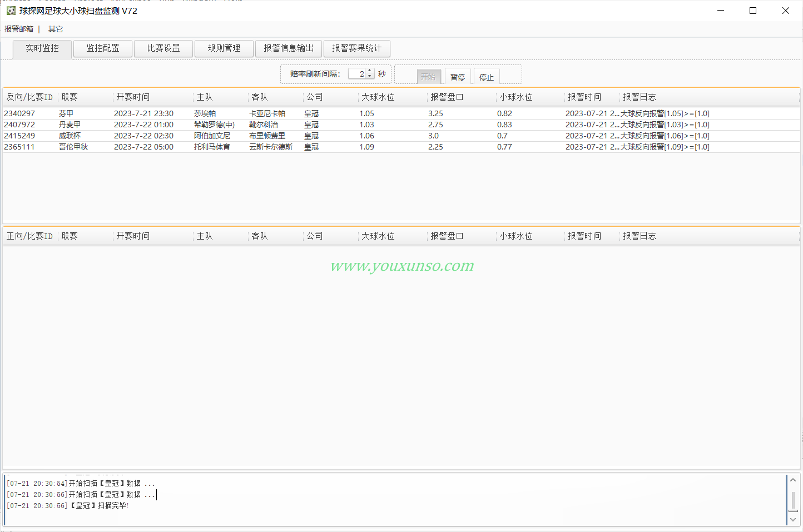803x532 pixels.
Task: Open the 其它 menu
Action: 56,29
